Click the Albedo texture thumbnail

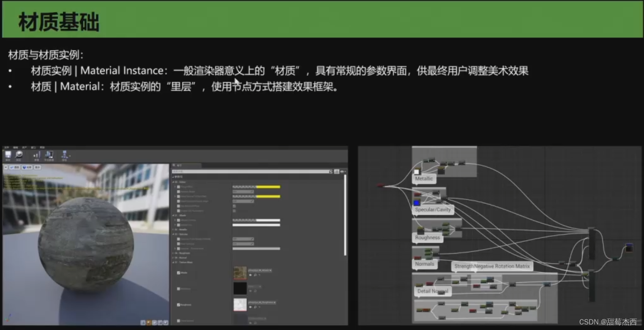coord(240,273)
